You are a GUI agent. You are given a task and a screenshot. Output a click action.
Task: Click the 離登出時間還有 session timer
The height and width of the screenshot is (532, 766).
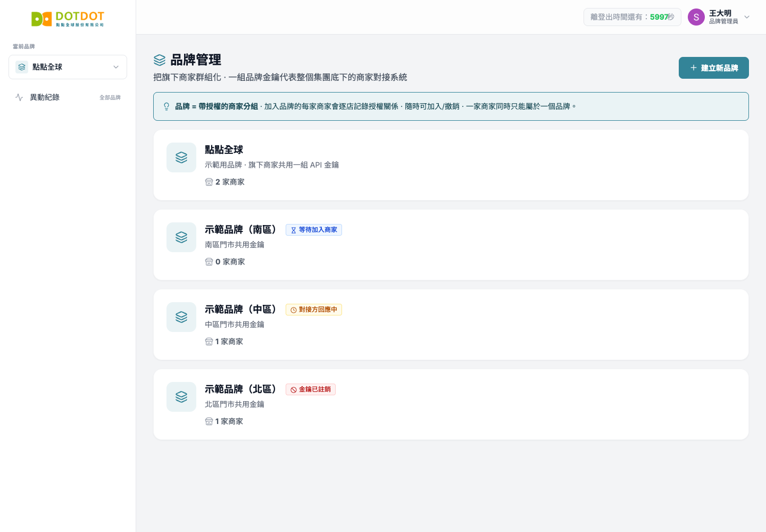(x=632, y=17)
